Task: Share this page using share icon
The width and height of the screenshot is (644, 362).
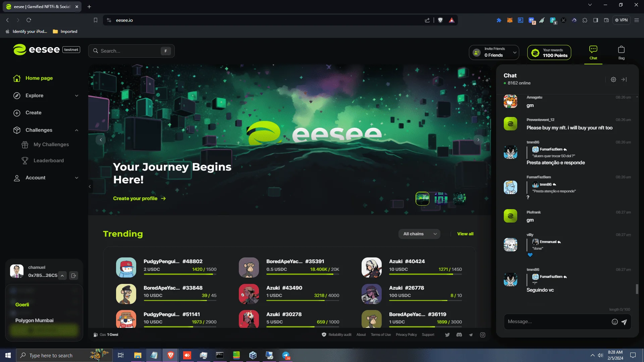Action: [427, 20]
